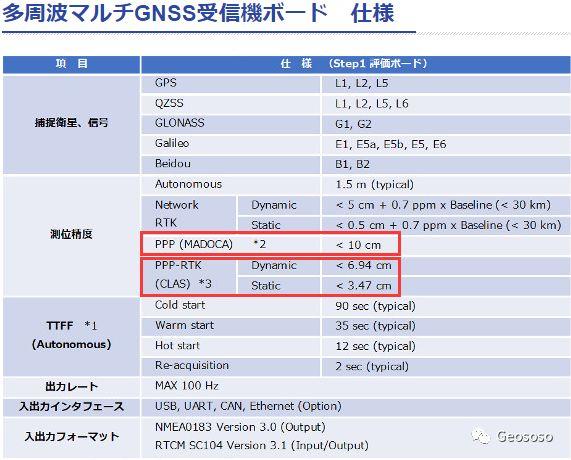
Task: Click the value 90 sec (typical)
Action: tap(375, 306)
